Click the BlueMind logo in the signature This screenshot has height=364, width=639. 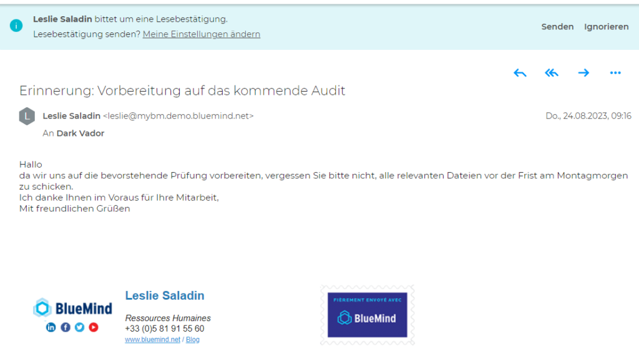coord(73,308)
